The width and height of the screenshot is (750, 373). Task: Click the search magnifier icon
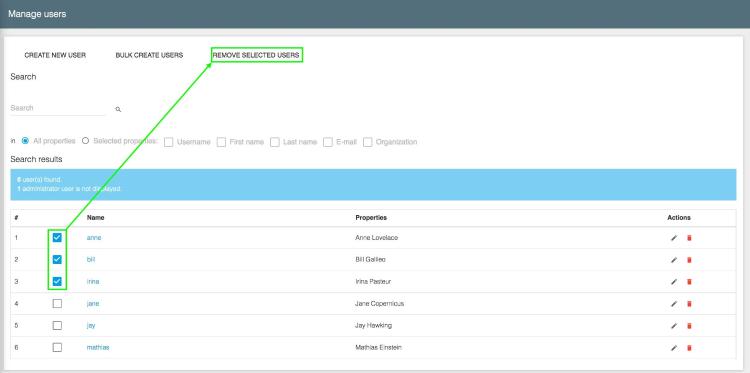pyautogui.click(x=118, y=110)
